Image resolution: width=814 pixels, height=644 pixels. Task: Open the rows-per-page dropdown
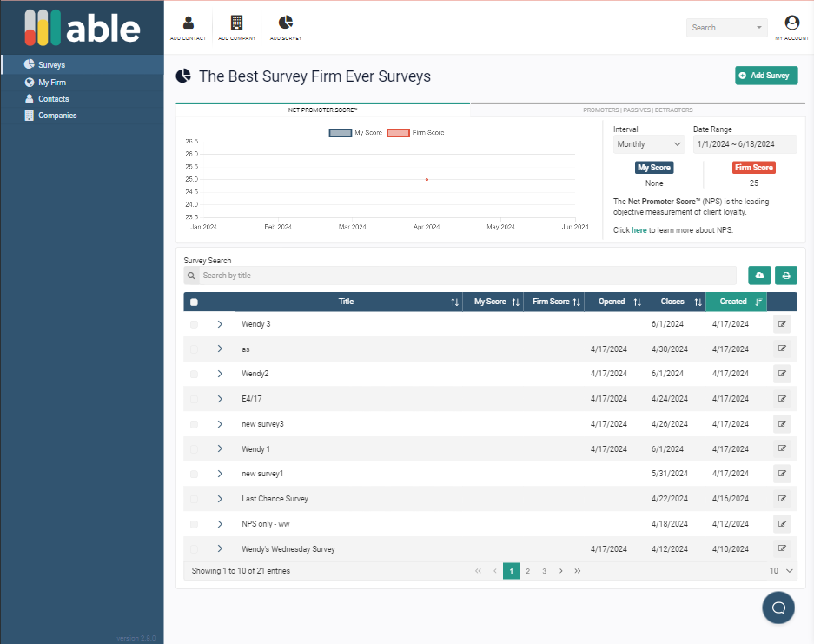click(781, 571)
